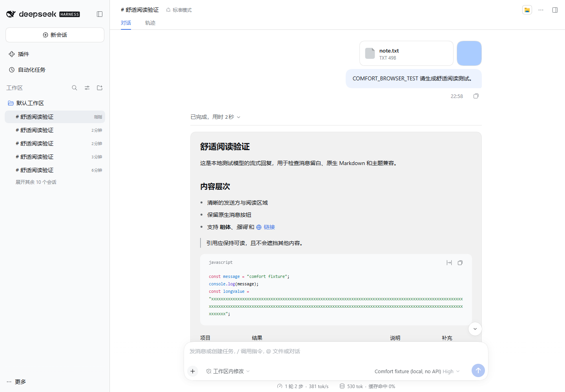The height and width of the screenshot is (392, 565).
Task: Expand 展开其余 10 个会话
Action: [x=36, y=182]
